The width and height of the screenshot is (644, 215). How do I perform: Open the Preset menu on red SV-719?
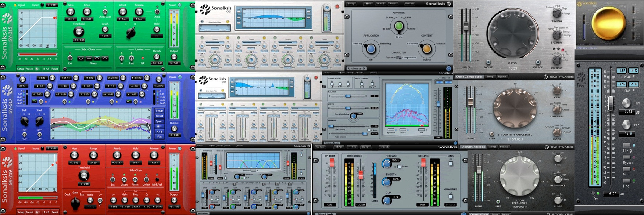point(29,212)
